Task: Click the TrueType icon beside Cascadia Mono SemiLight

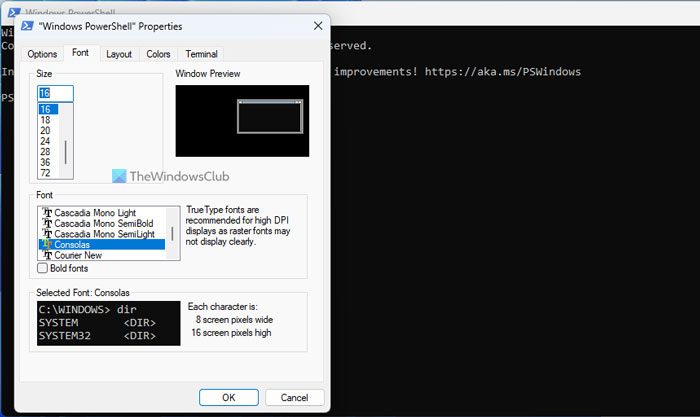Action: pyautogui.click(x=47, y=234)
